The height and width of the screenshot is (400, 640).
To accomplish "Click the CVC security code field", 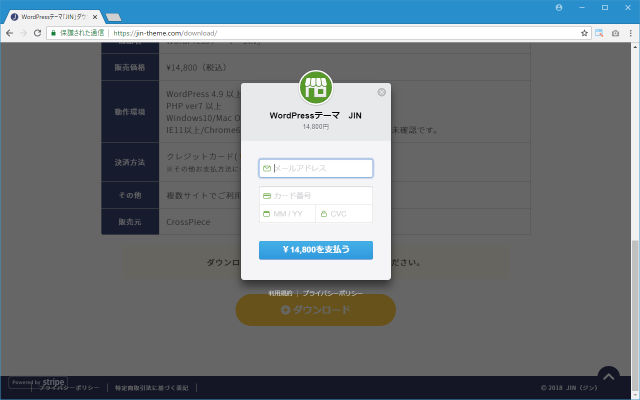I will coord(344,213).
